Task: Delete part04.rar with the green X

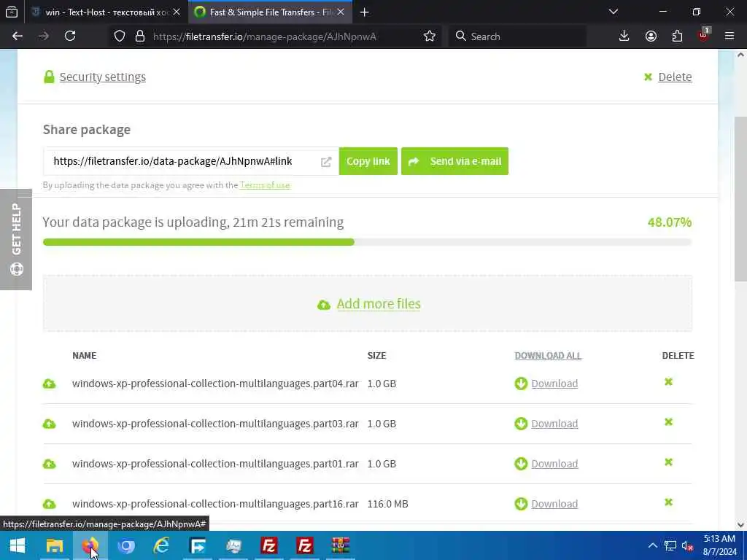Action: (668, 382)
